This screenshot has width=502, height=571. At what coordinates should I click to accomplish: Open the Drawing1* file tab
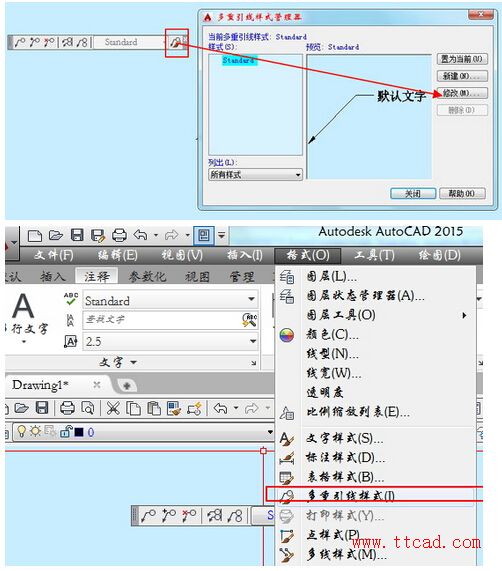tap(40, 385)
